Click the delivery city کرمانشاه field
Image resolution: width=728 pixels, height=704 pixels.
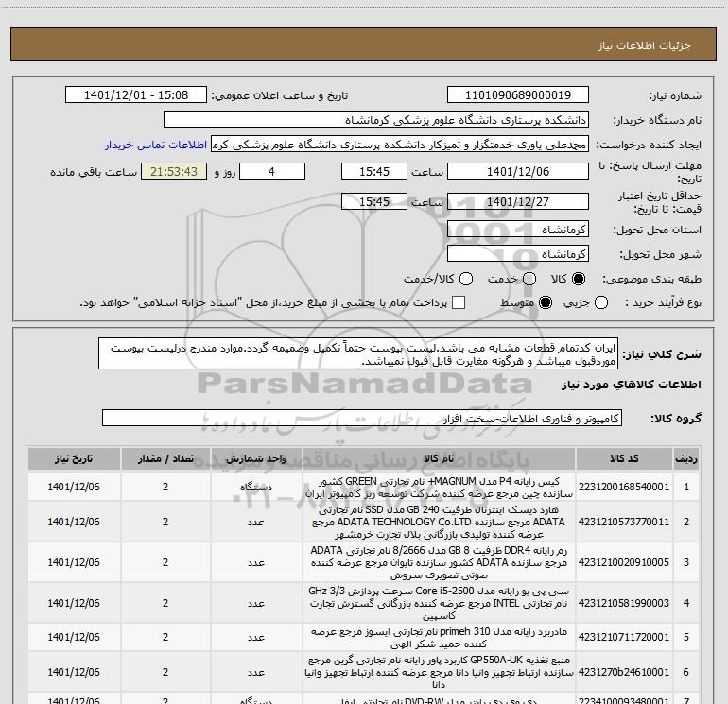(x=518, y=254)
